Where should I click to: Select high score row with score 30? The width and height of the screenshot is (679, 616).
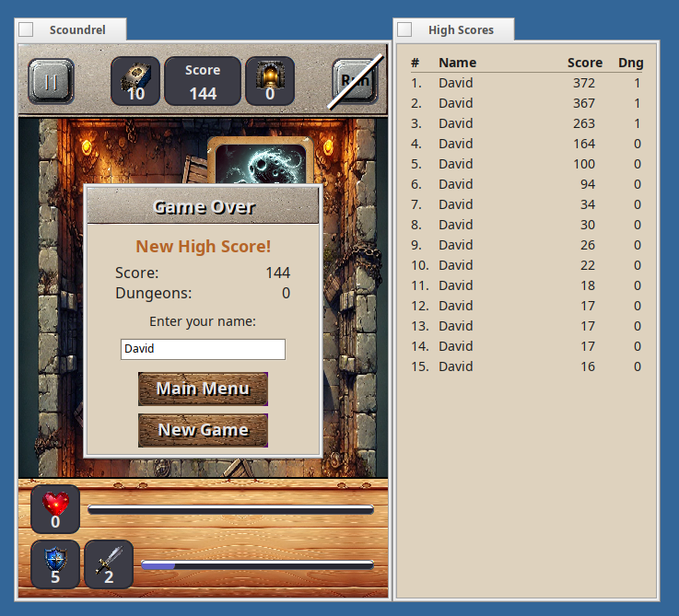[527, 225]
